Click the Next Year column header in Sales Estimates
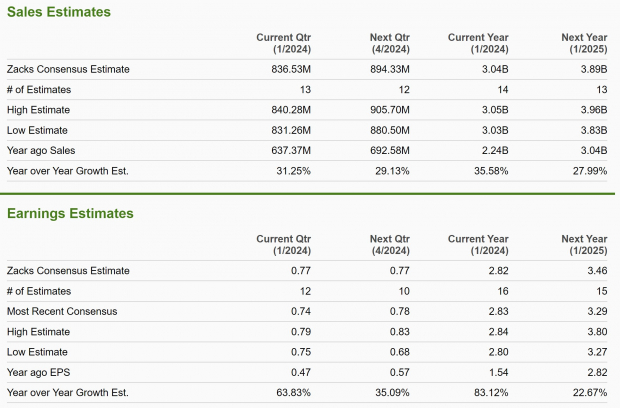 tap(584, 43)
